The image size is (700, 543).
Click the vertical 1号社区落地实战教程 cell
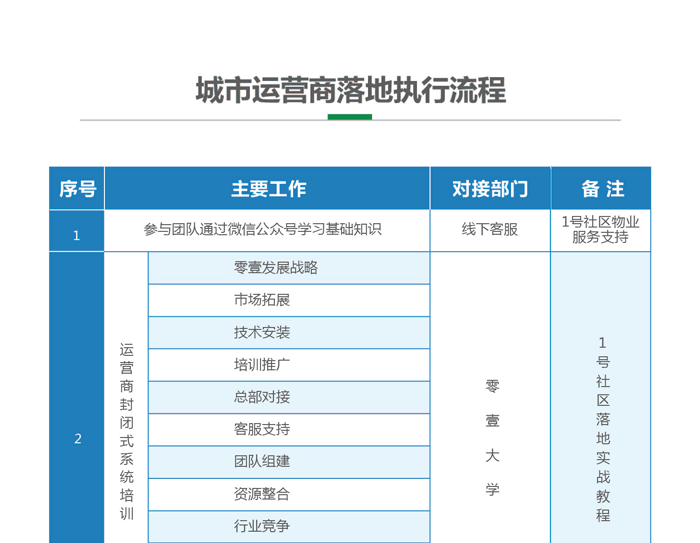[601, 397]
